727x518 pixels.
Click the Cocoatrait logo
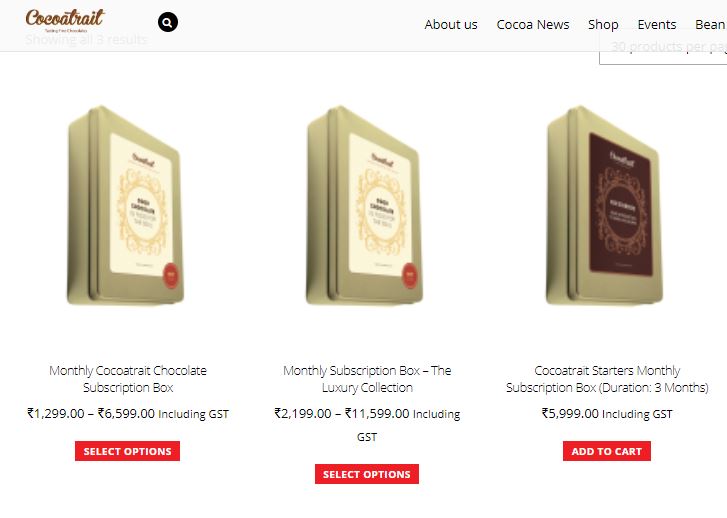65,20
